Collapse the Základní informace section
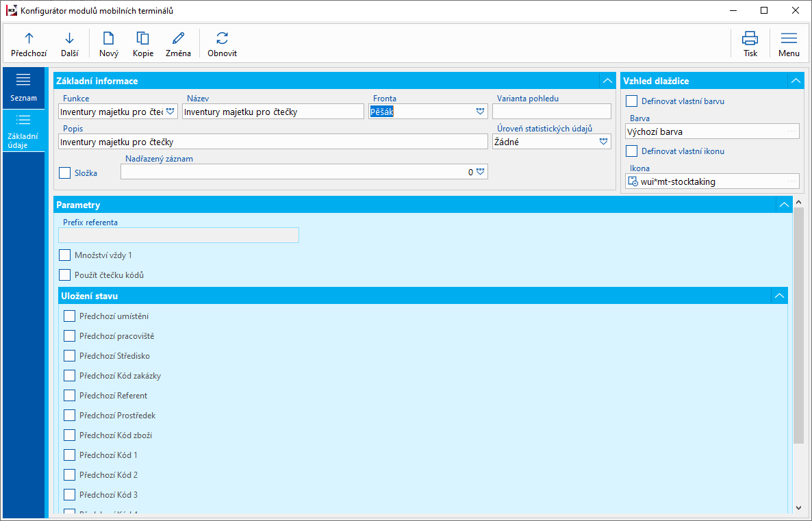This screenshot has height=521, width=812. click(x=607, y=81)
